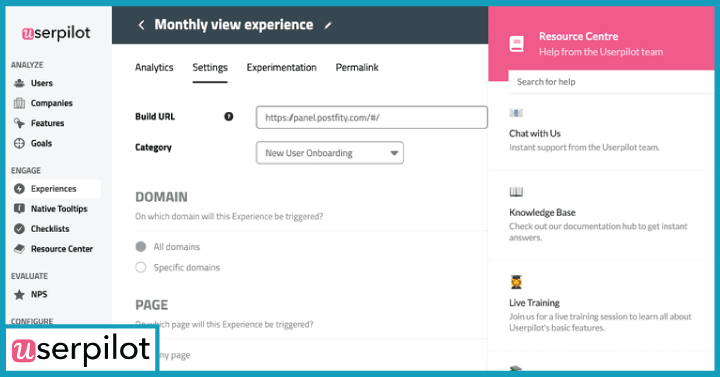Open Features in the sidebar menu
This screenshot has width=720, height=377.
pyautogui.click(x=47, y=123)
